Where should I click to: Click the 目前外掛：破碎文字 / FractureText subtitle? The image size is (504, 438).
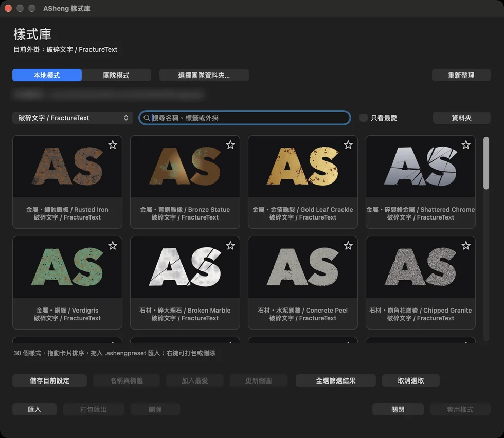pyautogui.click(x=65, y=49)
